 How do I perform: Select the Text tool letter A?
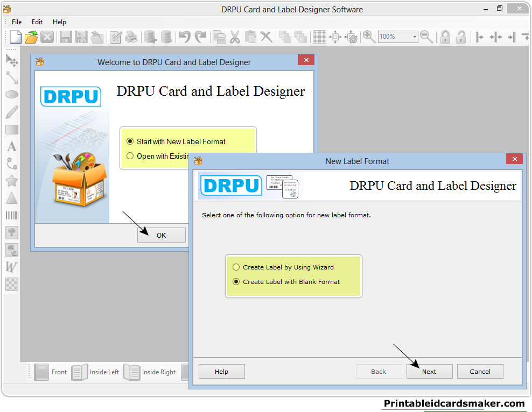point(12,146)
